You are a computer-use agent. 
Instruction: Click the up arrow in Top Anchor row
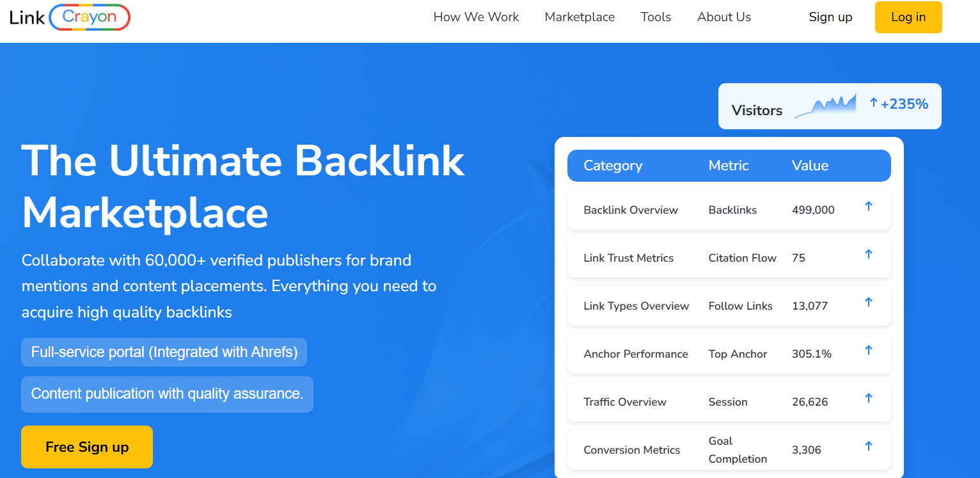(868, 350)
